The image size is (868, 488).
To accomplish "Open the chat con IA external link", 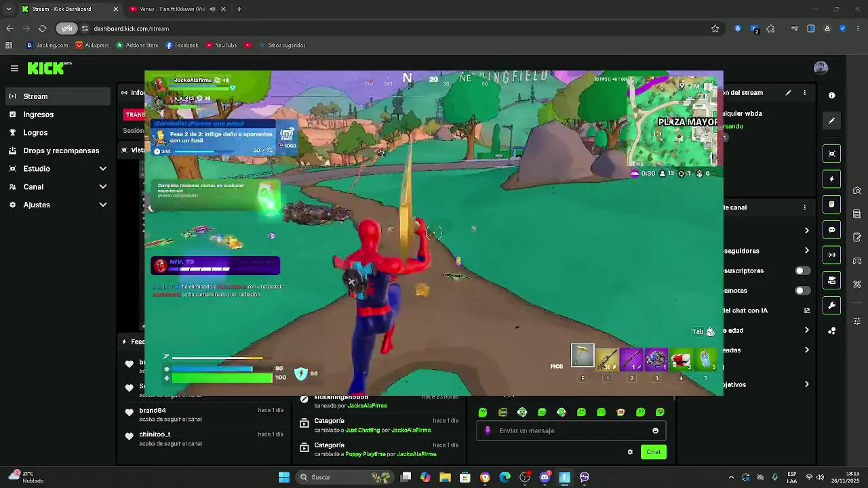I will [806, 310].
